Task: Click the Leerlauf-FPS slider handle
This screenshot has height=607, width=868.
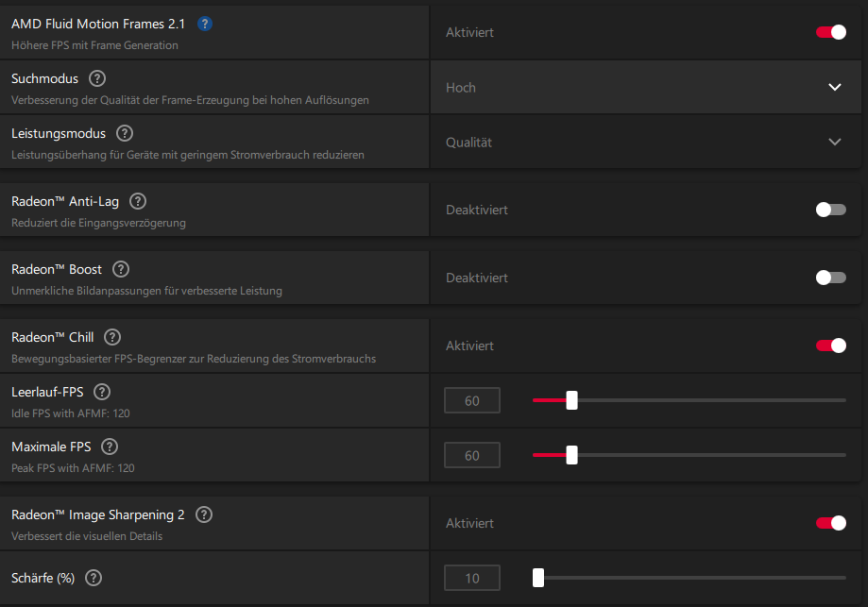Action: tap(571, 400)
